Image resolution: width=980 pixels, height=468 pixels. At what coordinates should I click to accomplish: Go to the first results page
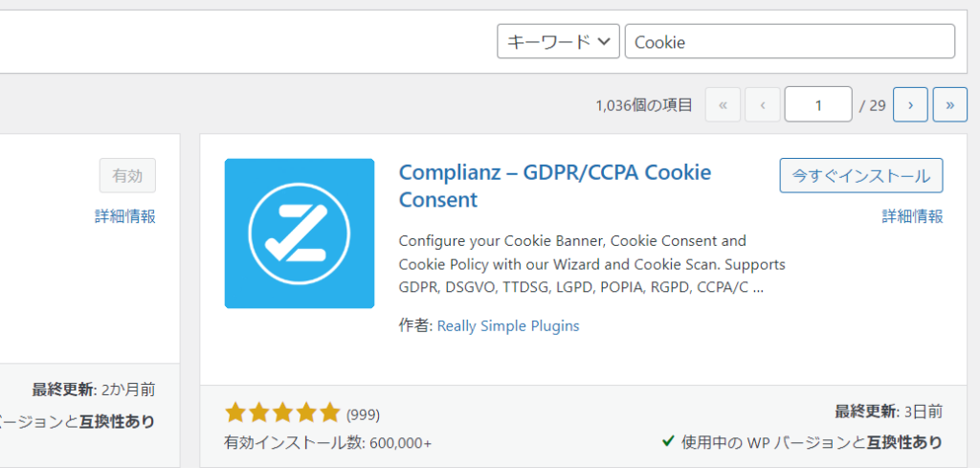point(723,105)
